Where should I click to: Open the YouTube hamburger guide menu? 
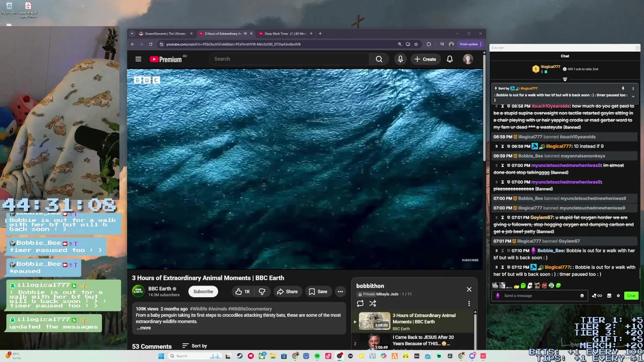click(x=138, y=59)
